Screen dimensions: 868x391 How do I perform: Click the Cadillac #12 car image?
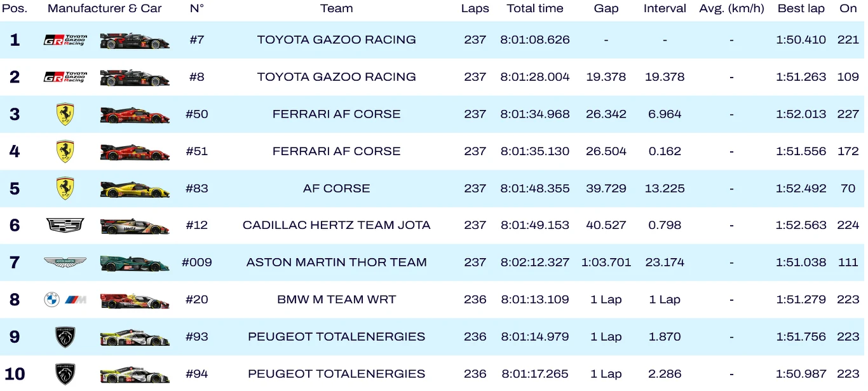tap(135, 226)
